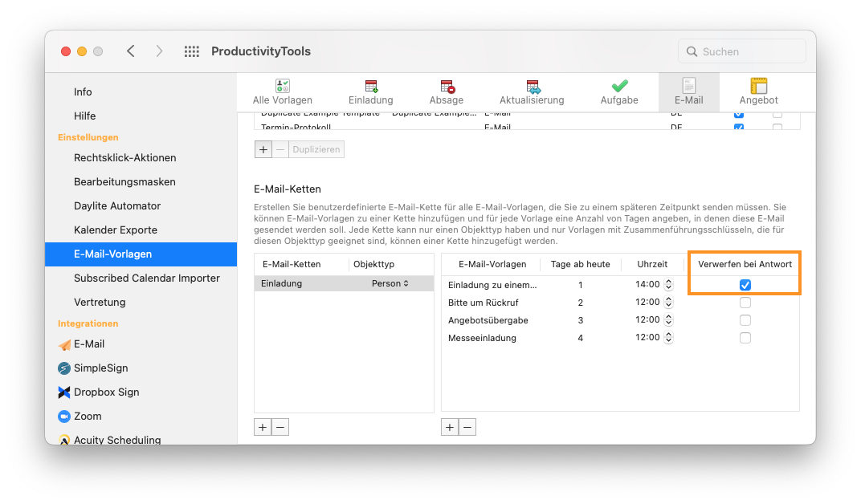Uncheck Verwerfen bei Antwort for Einladung zu einem
861x504 pixels.
tap(745, 285)
